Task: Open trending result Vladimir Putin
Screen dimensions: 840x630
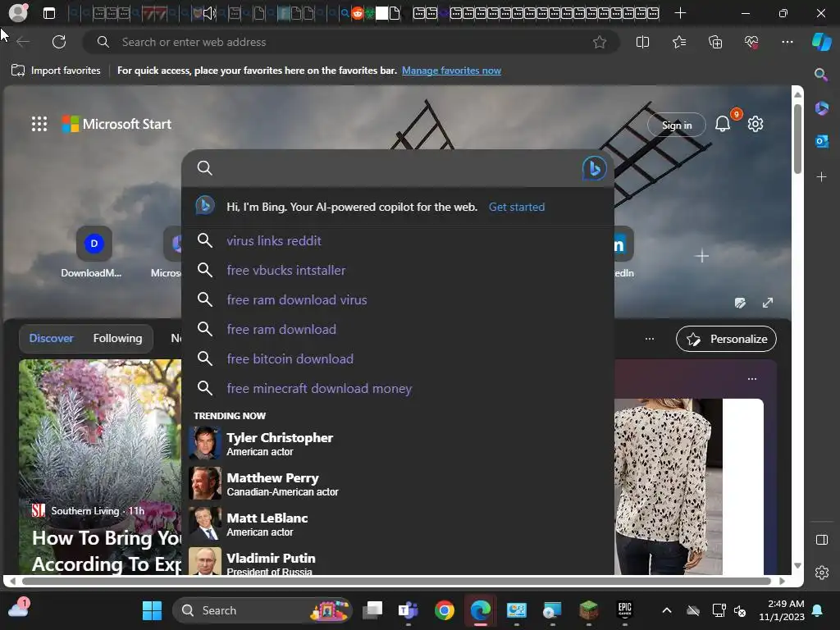Action: coord(398,561)
